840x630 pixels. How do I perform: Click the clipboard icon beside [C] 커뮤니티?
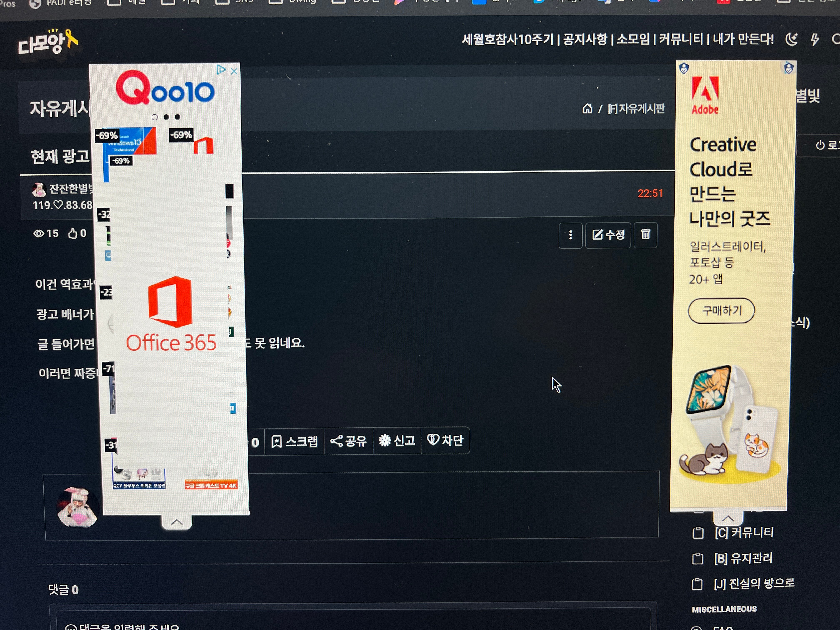(698, 533)
